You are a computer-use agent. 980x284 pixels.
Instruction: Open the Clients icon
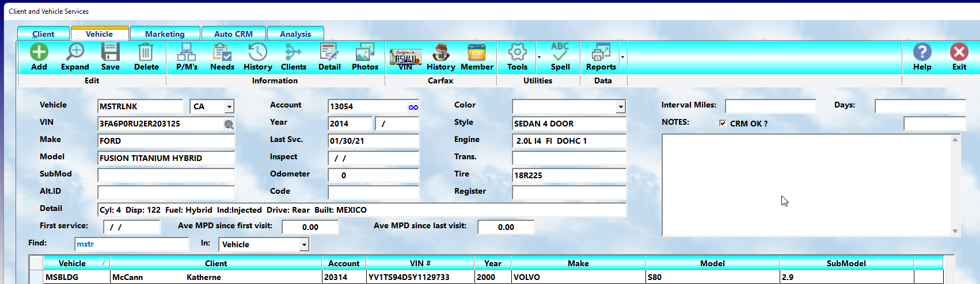click(293, 52)
